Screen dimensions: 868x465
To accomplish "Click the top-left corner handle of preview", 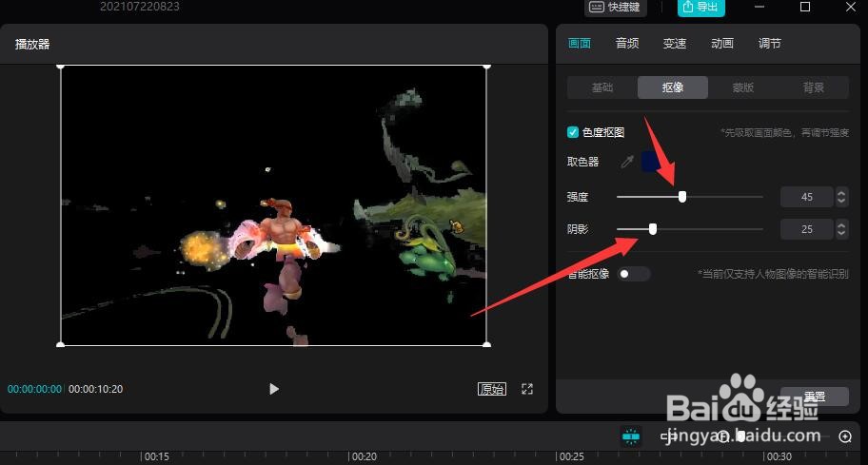I will point(61,67).
